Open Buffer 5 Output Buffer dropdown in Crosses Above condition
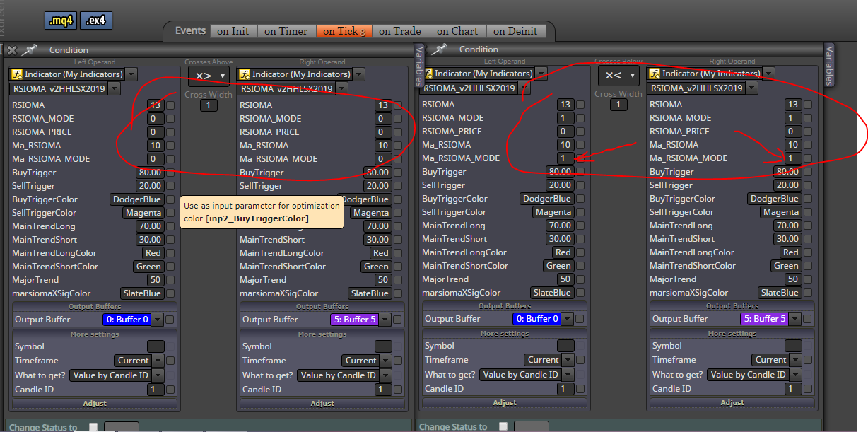Viewport: 868px width, 432px height. click(385, 320)
